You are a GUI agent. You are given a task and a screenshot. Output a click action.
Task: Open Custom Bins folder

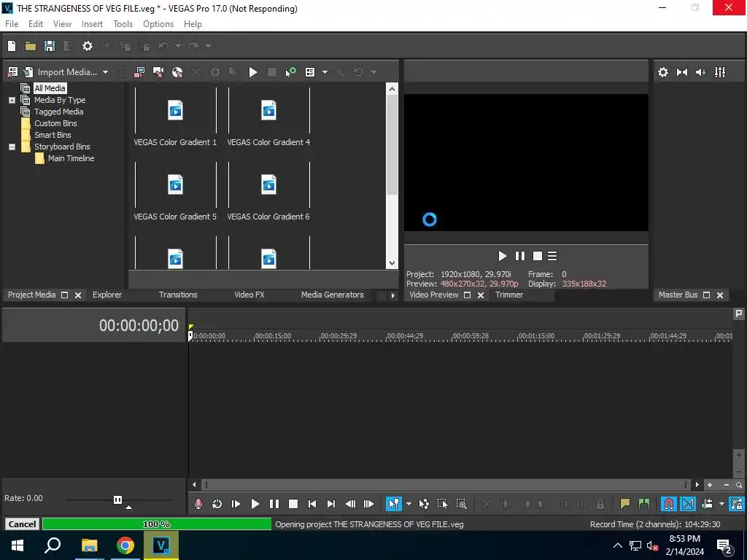(55, 123)
